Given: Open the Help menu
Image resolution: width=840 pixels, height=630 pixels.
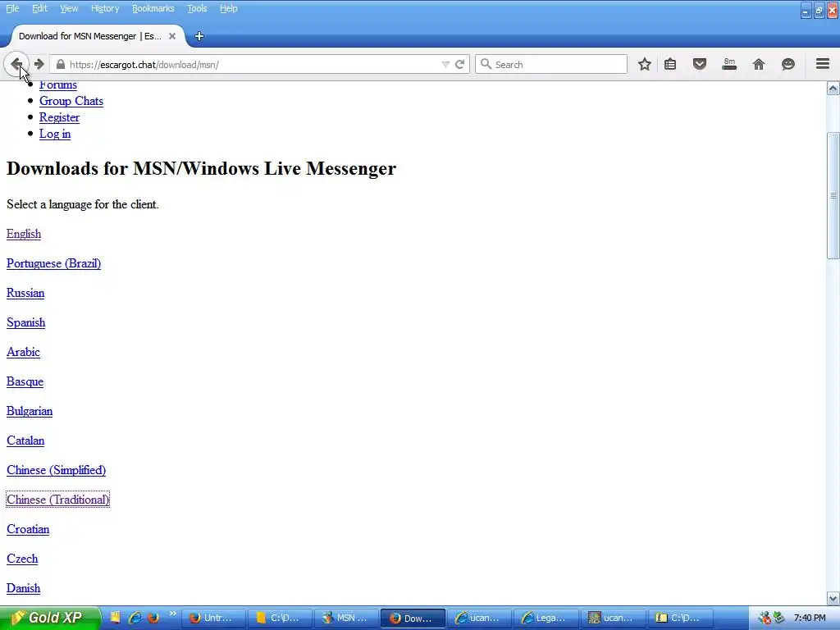Looking at the screenshot, I should (x=228, y=8).
